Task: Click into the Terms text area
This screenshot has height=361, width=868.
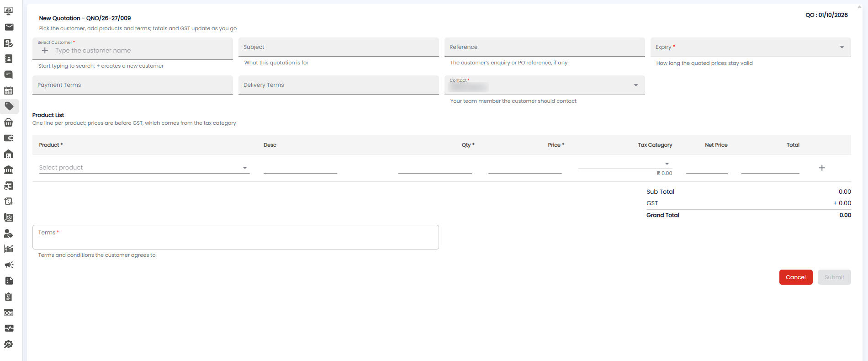Action: click(x=236, y=237)
